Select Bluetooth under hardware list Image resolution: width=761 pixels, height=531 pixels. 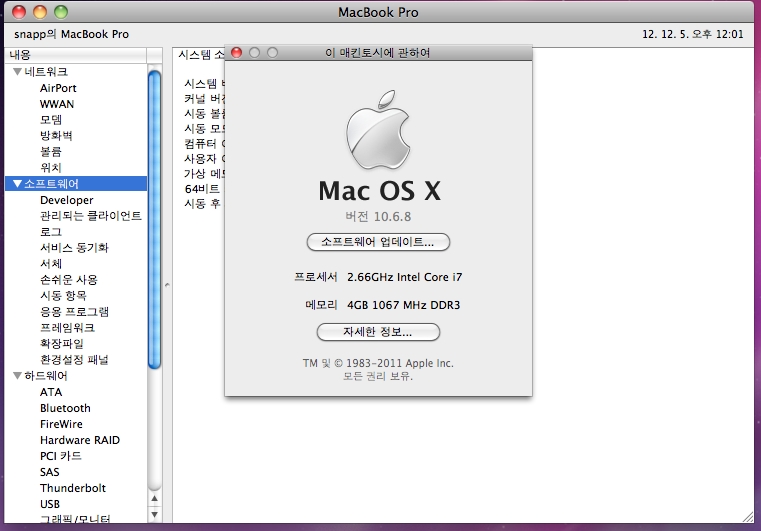(x=65, y=408)
